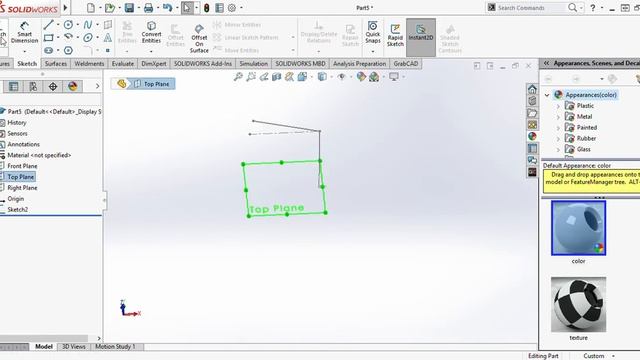640x360 pixels.
Task: Expand the Metal appearances folder
Action: point(558,117)
